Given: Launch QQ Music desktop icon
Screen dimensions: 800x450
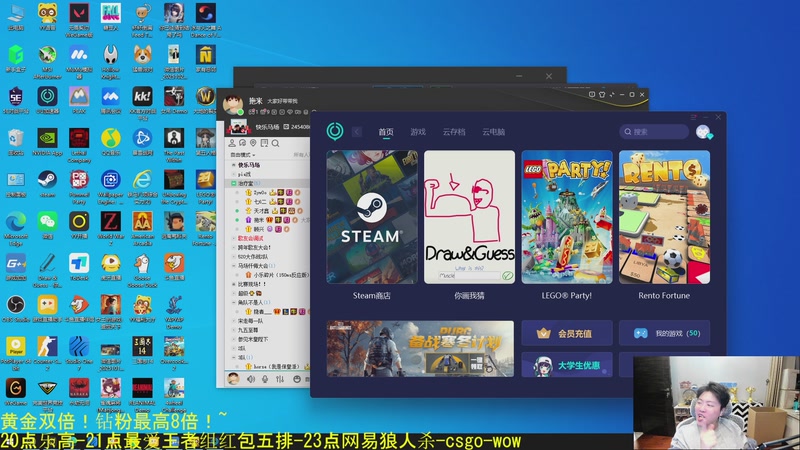Looking at the screenshot, I should [x=111, y=141].
